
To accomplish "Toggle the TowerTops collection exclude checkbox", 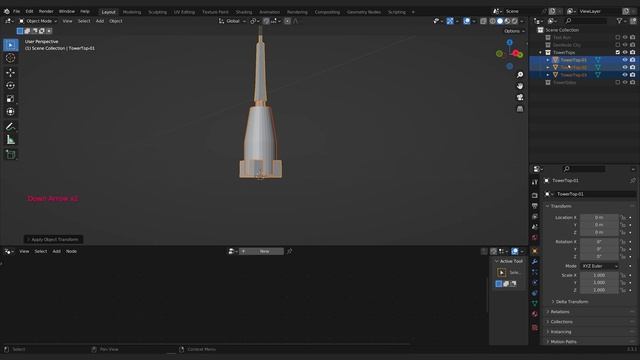I will [x=618, y=52].
